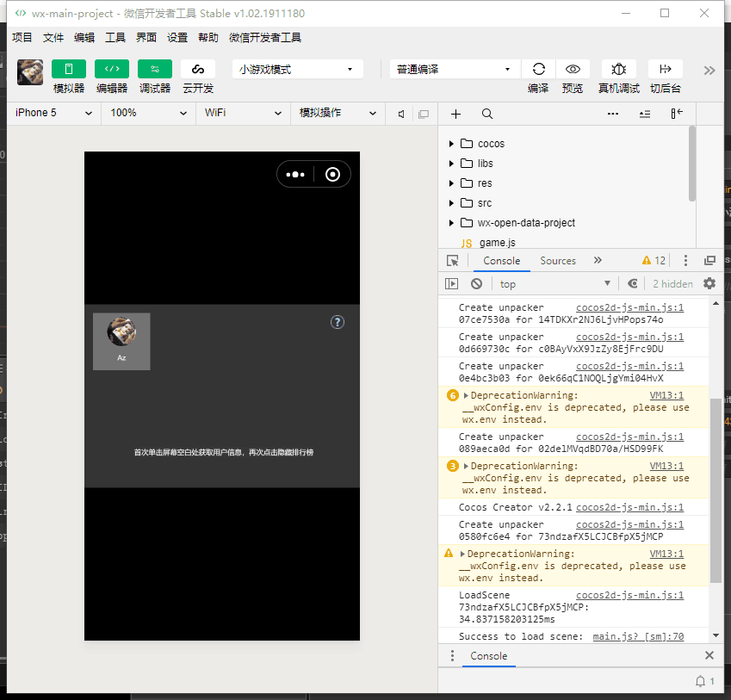Click the inspect element picker icon
The image size is (731, 700).
[452, 261]
